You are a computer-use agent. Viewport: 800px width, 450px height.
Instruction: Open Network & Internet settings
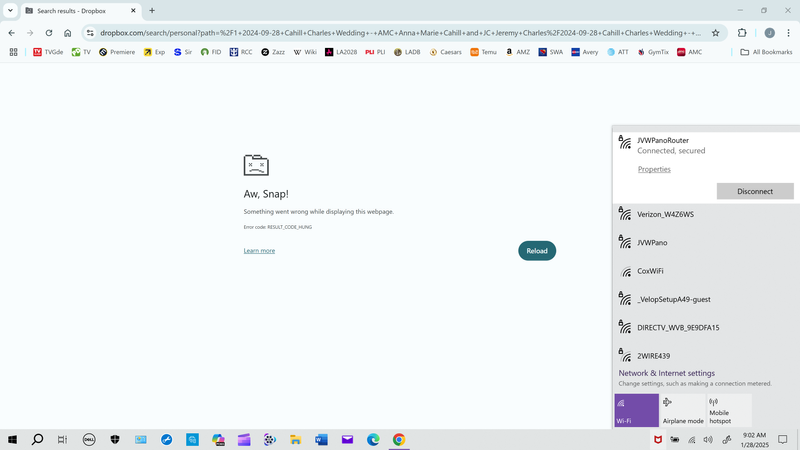pos(666,373)
